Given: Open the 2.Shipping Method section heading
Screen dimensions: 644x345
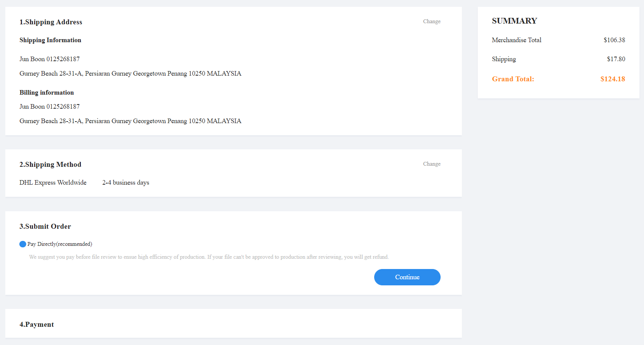Looking at the screenshot, I should [x=50, y=165].
